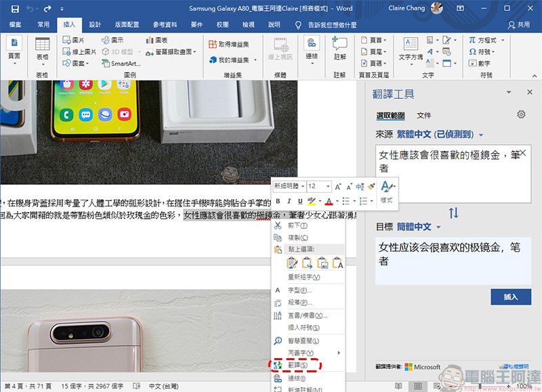The image size is (542, 392).
Task: Click the 插入 insert translation button
Action: coord(511,297)
